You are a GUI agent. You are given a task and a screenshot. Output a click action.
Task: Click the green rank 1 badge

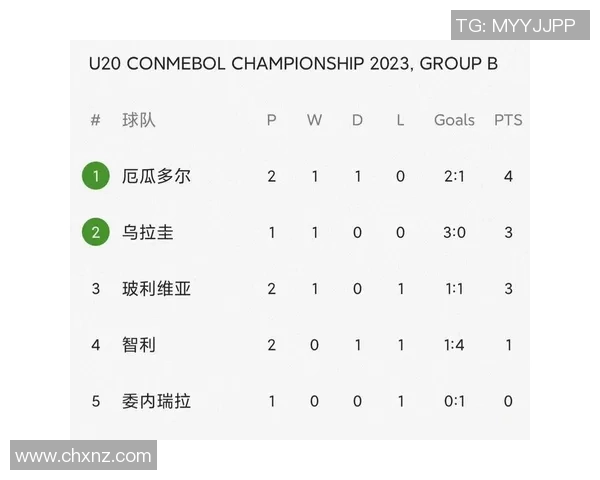pyautogui.click(x=96, y=177)
